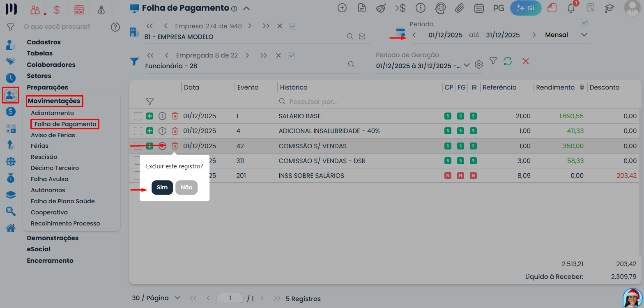
Task: Toggle the checkbox above the Período field
Action: pyautogui.click(x=584, y=22)
